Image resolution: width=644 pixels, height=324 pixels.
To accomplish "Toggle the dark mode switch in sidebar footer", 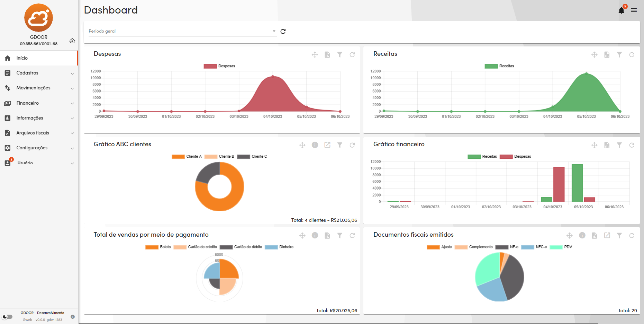I will coord(8,317).
